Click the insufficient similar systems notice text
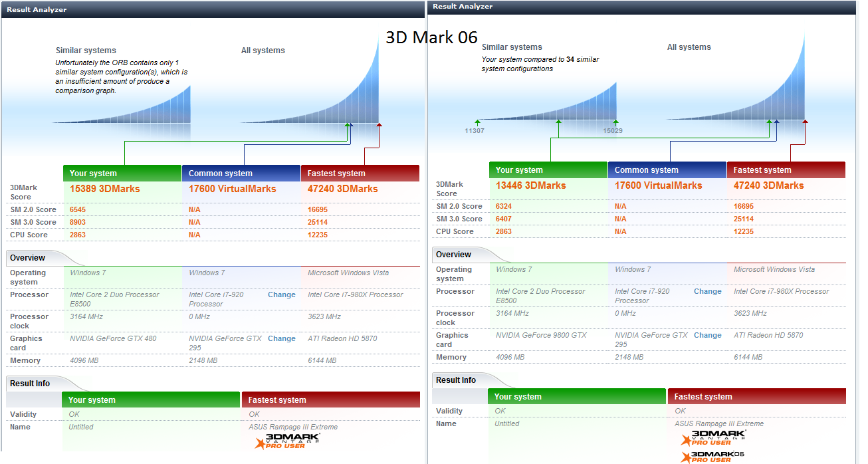Viewport: 868px width, 464px height. tap(121, 76)
